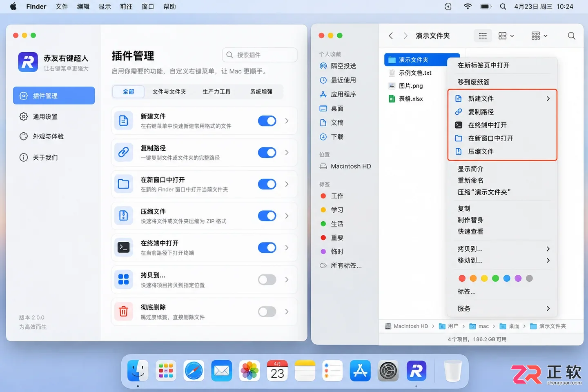Screen dimensions: 588x392
Task: Disable the 压缩文件 plugin switch
Action: coord(267,216)
